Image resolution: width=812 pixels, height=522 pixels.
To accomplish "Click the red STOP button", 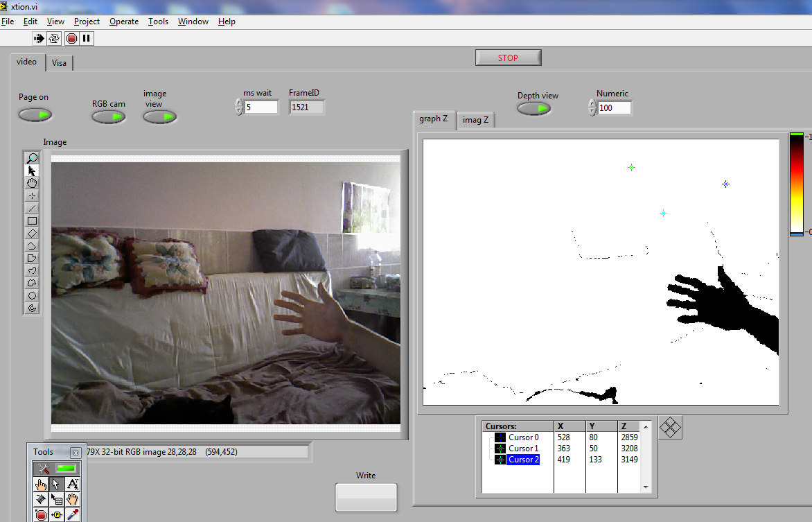I will coord(508,58).
